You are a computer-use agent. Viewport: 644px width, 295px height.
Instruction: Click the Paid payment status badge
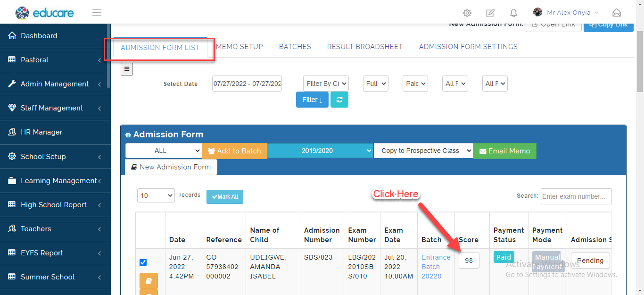pyautogui.click(x=504, y=257)
